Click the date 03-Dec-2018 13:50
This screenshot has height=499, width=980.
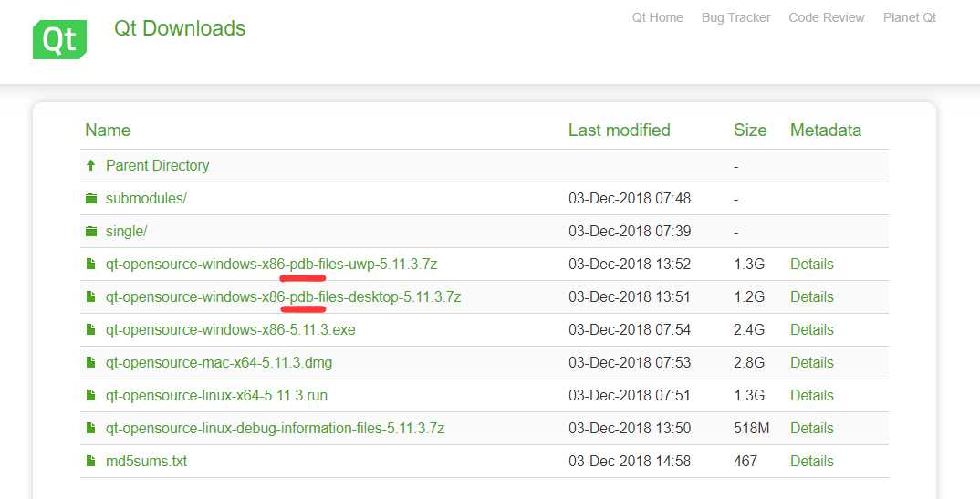click(x=630, y=429)
